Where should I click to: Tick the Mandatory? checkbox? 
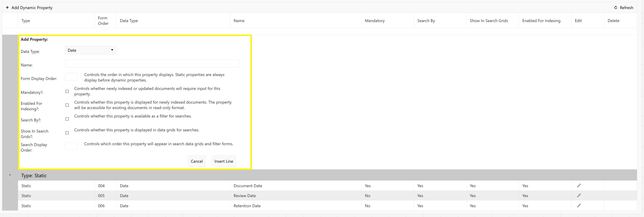click(x=67, y=91)
